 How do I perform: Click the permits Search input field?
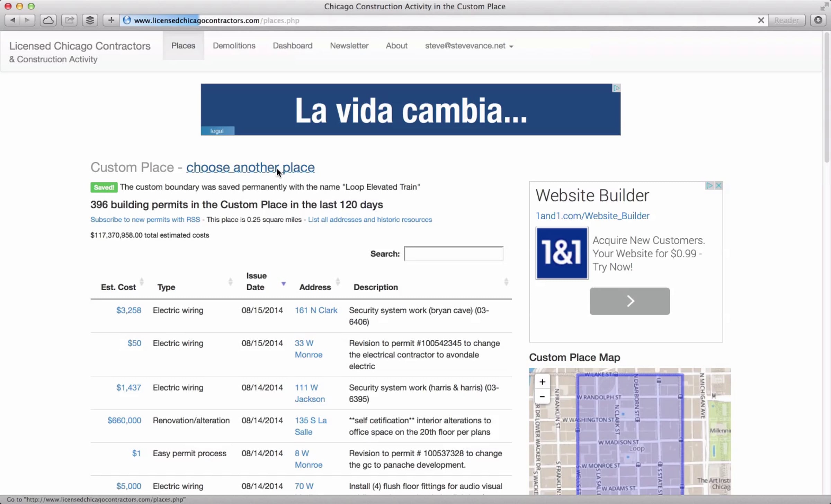454,254
